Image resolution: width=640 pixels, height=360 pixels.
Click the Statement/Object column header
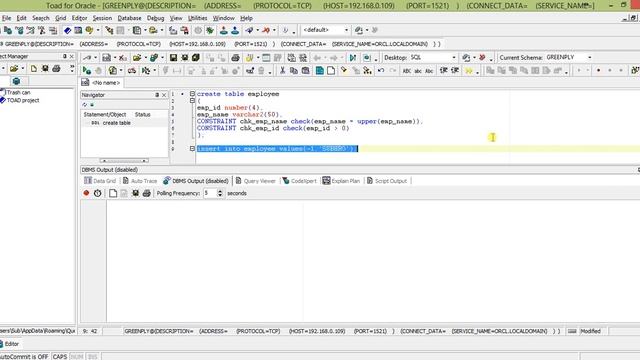(104, 114)
